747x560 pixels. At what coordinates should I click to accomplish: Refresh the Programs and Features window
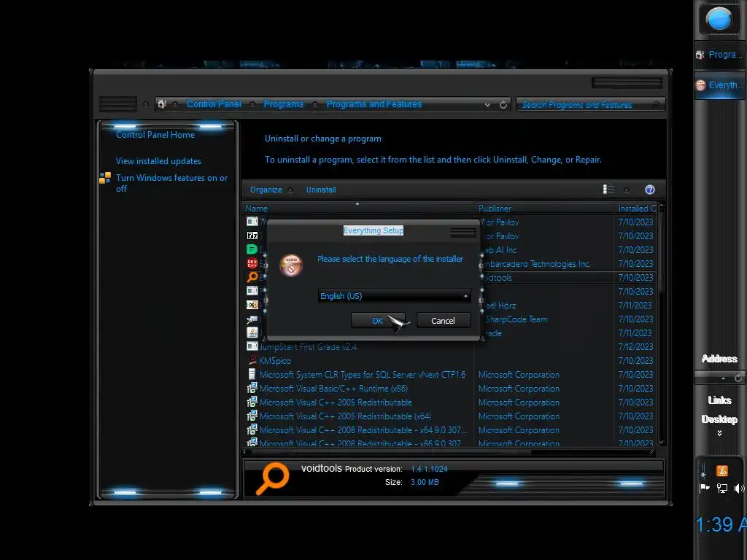(503, 104)
